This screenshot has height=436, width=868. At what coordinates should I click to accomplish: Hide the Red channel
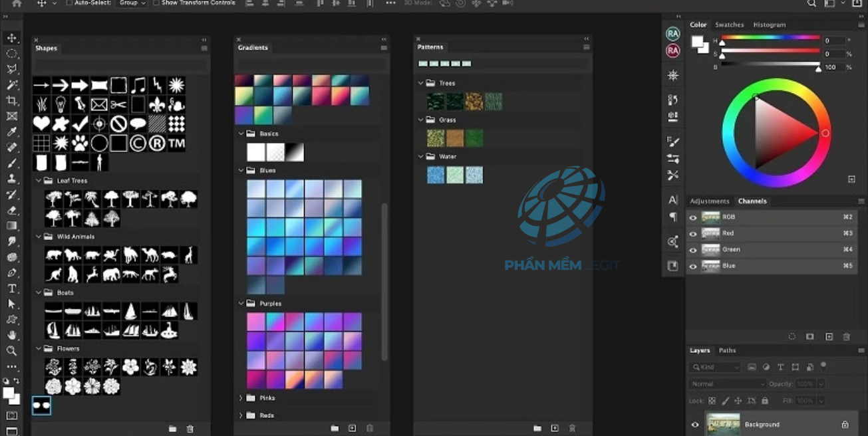coord(693,234)
